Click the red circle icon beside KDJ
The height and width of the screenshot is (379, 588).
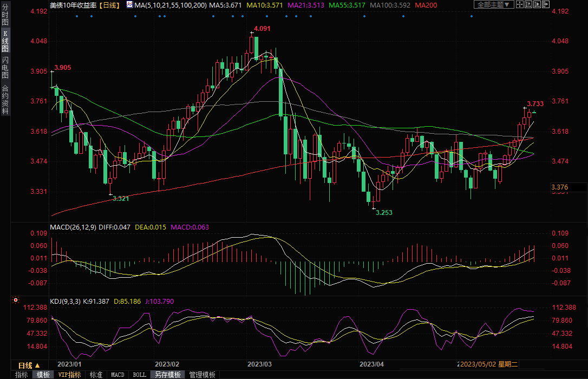[16, 300]
